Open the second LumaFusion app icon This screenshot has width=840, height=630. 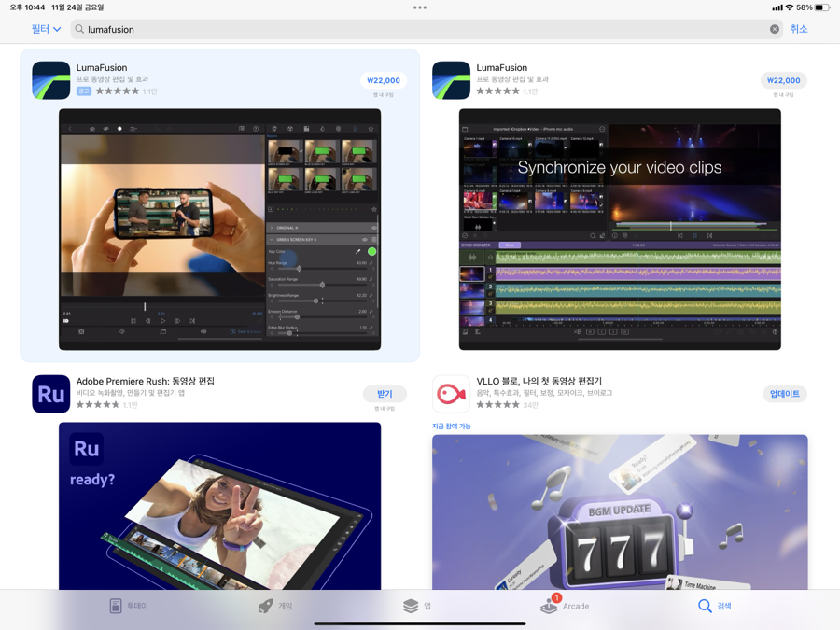451,80
